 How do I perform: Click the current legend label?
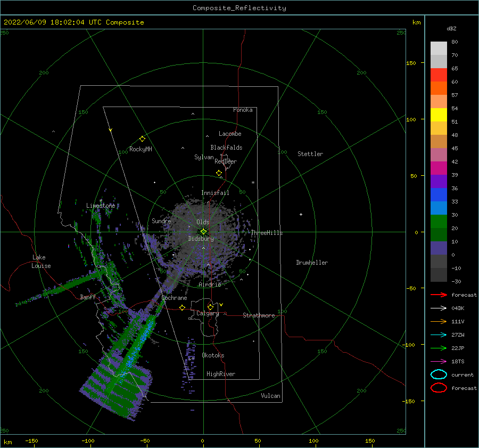[x=463, y=374]
